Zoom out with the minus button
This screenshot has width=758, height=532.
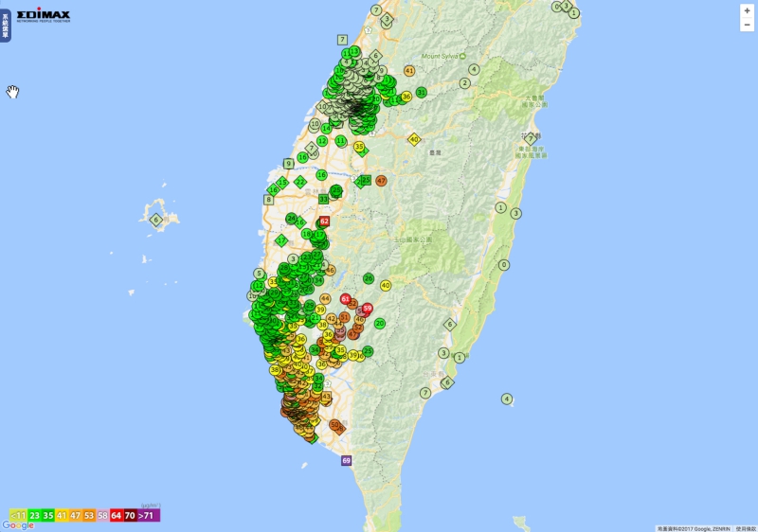tap(747, 25)
